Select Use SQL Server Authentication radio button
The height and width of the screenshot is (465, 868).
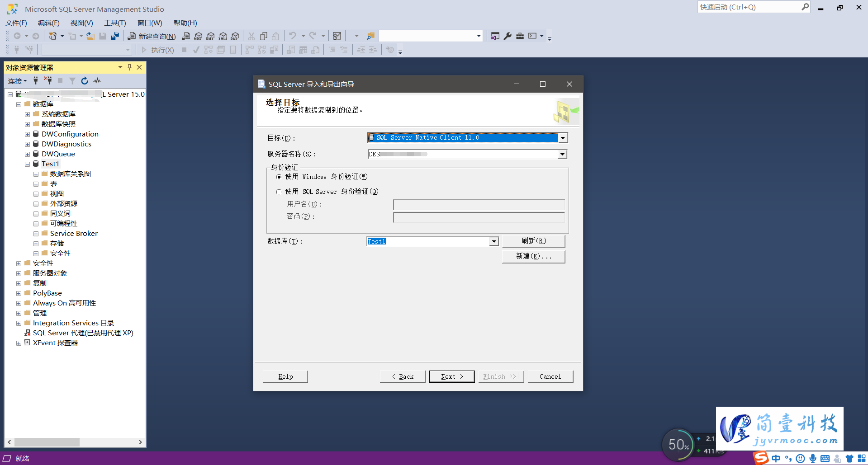(279, 192)
